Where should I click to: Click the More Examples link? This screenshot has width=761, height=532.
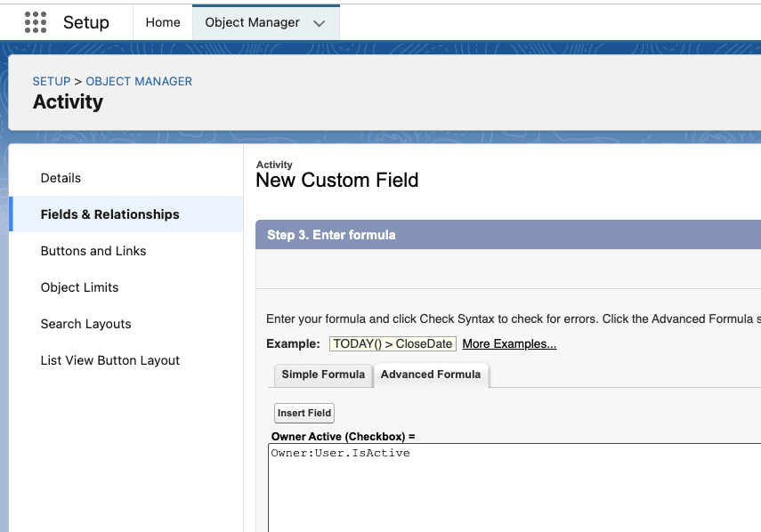pyautogui.click(x=509, y=343)
